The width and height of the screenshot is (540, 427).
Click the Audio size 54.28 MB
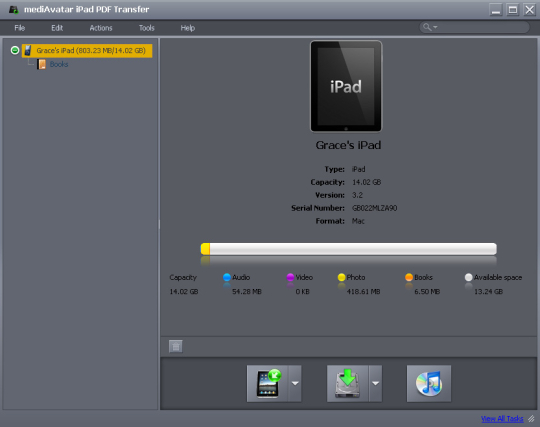coord(247,292)
